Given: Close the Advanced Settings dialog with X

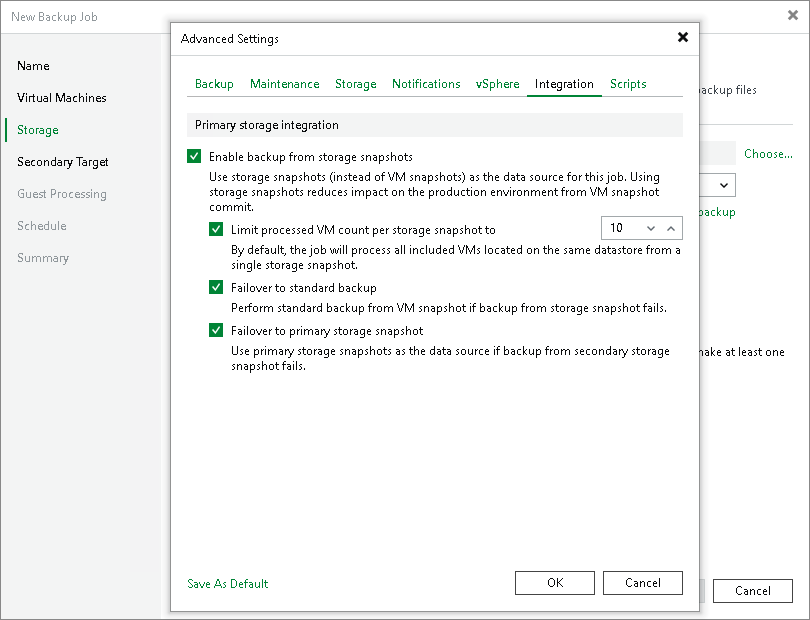Looking at the screenshot, I should pos(682,37).
